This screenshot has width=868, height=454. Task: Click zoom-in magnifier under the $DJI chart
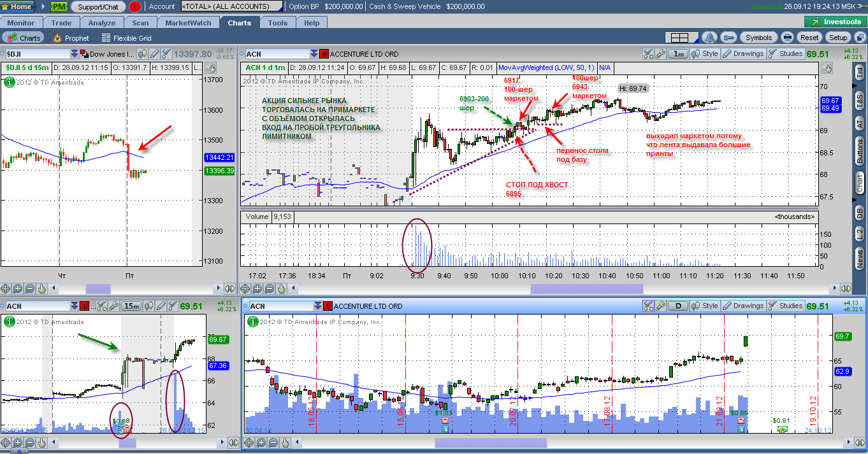pyautogui.click(x=18, y=288)
